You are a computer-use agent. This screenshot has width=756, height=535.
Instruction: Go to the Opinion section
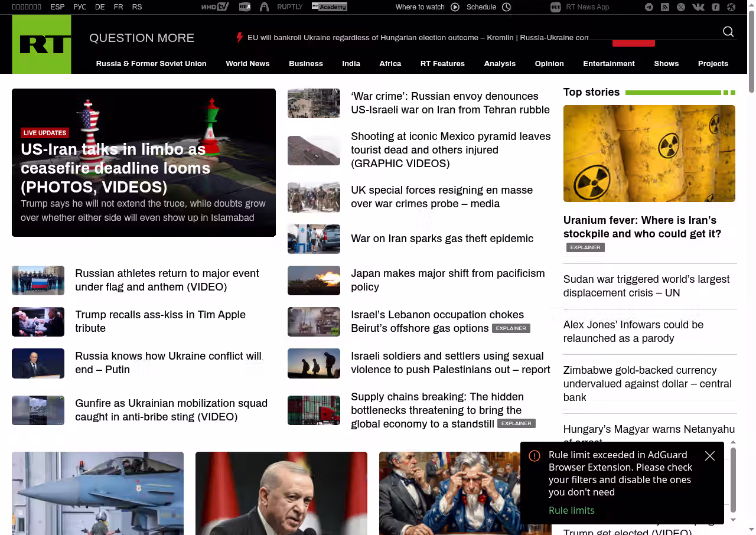pos(549,64)
